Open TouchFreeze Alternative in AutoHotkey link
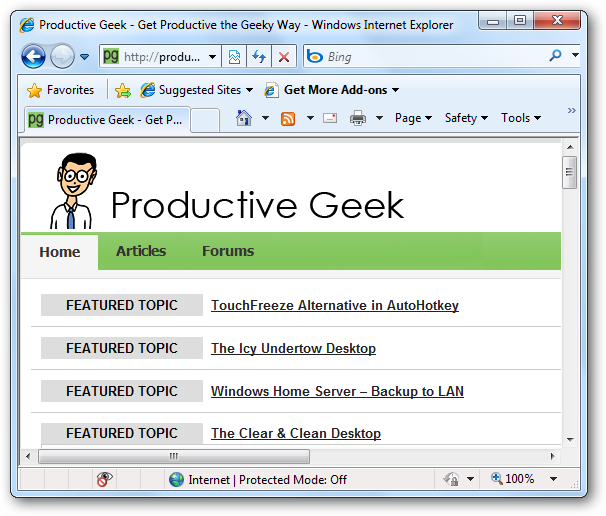The height and width of the screenshot is (516, 606). pos(335,305)
